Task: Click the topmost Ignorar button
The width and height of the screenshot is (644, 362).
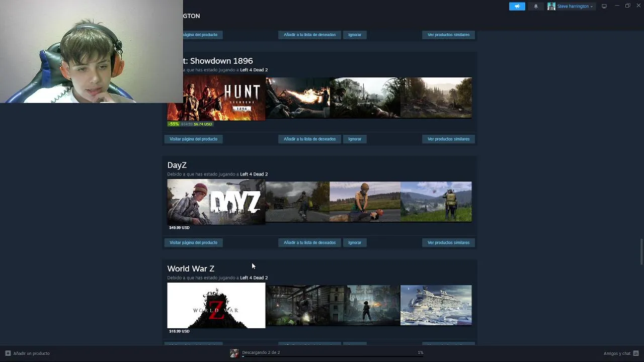Action: point(355,35)
